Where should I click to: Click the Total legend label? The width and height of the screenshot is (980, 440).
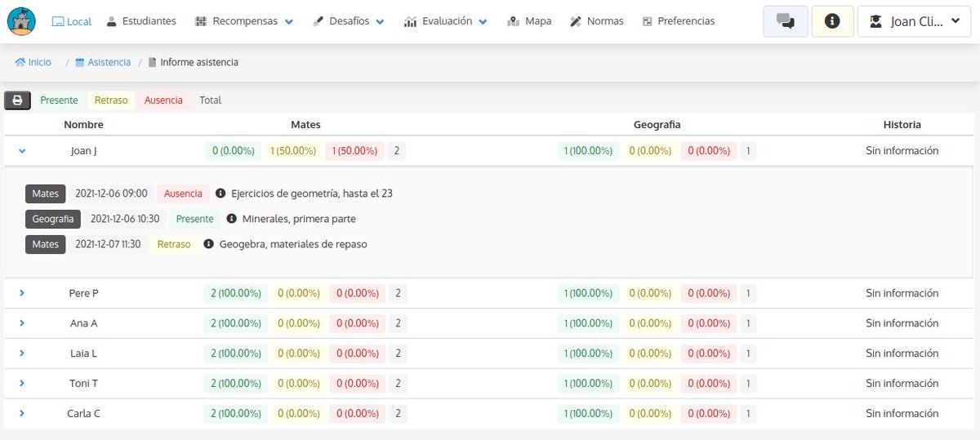(211, 100)
